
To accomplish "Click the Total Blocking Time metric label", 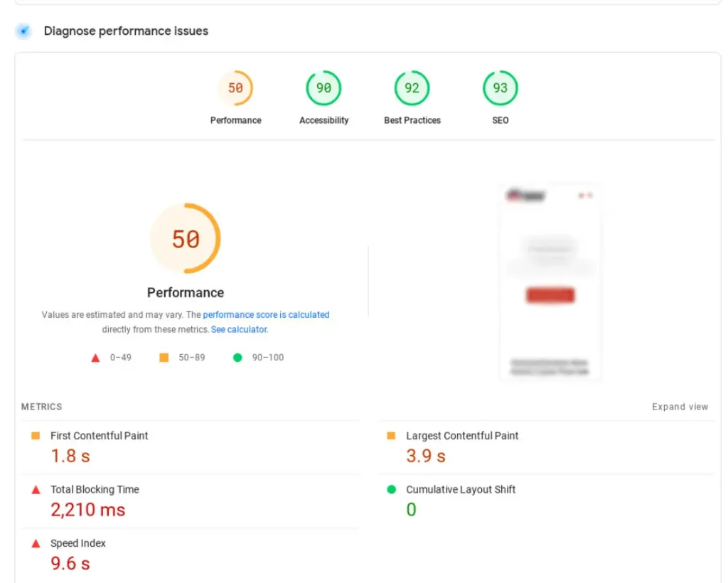I will click(95, 490).
